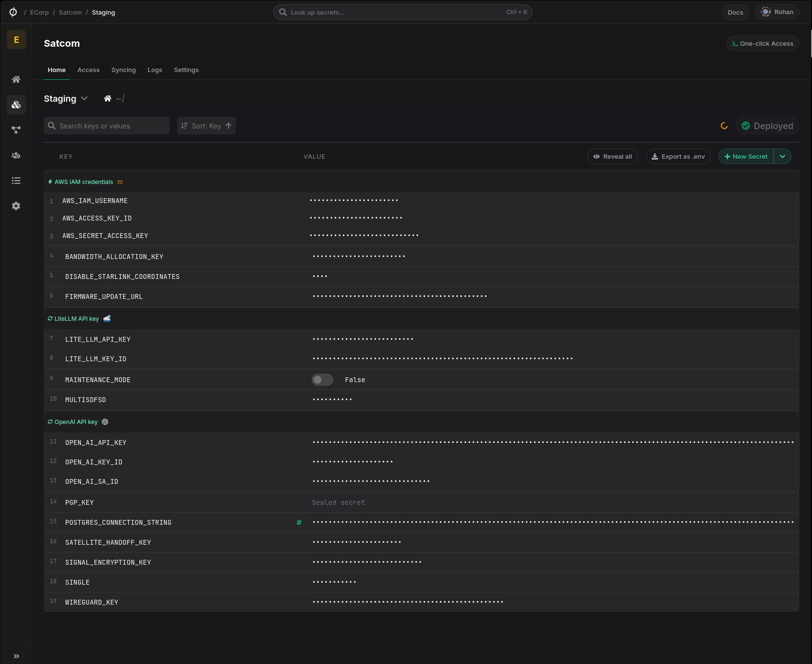Select the AWS_ACCESS_KEY_ID key
Screen dimensions: 812x664
[97, 219]
